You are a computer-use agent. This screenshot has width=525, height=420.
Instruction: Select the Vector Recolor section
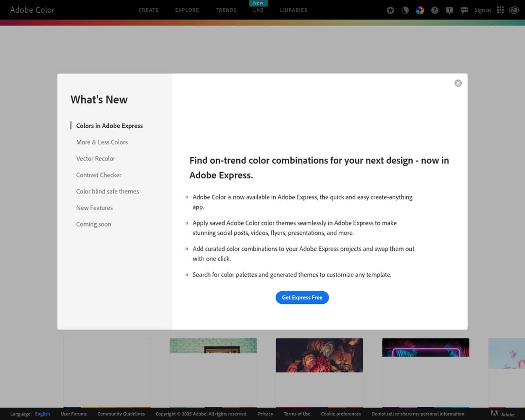[x=96, y=158]
